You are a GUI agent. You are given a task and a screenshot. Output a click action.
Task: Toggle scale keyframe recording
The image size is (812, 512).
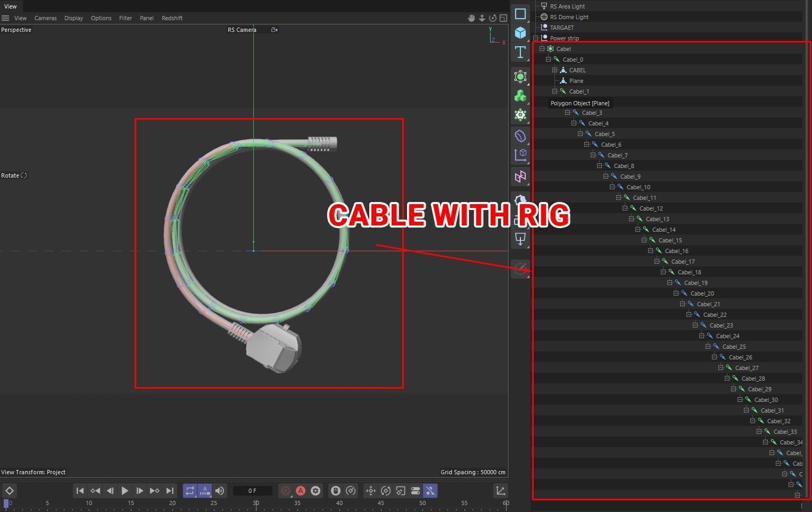click(401, 491)
